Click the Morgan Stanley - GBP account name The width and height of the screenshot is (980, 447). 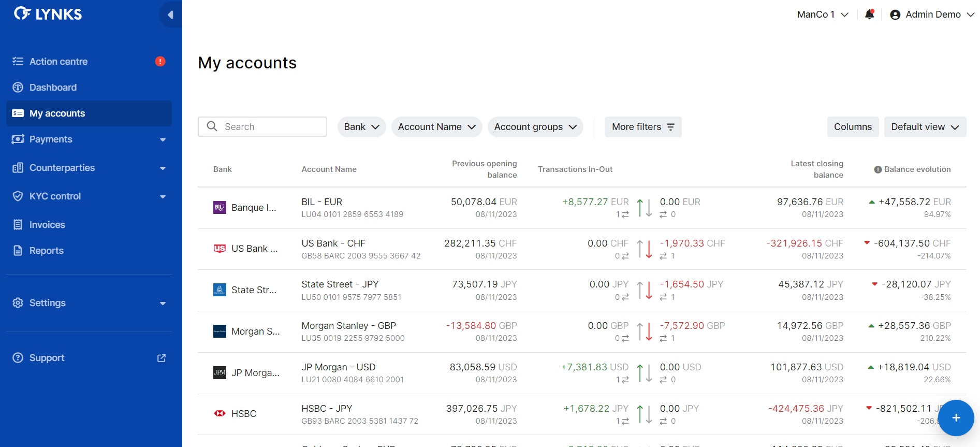click(349, 326)
